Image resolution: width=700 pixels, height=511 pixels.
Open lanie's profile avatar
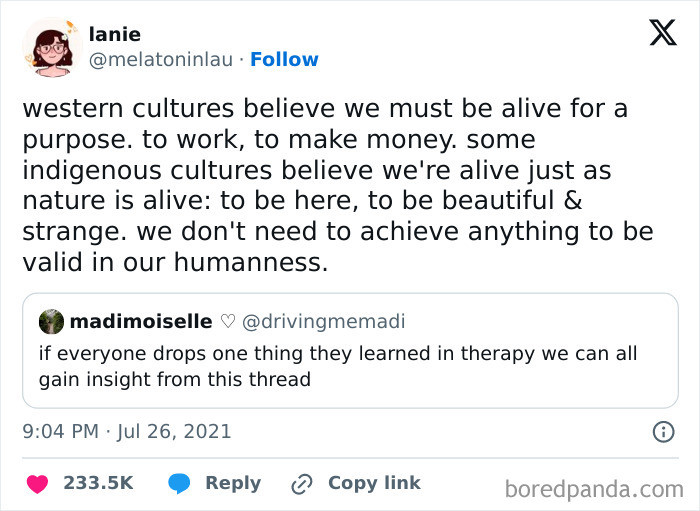point(51,47)
